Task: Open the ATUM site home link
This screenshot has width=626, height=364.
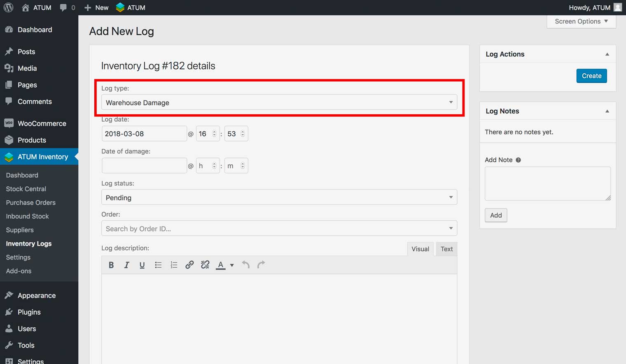Action: [37, 7]
